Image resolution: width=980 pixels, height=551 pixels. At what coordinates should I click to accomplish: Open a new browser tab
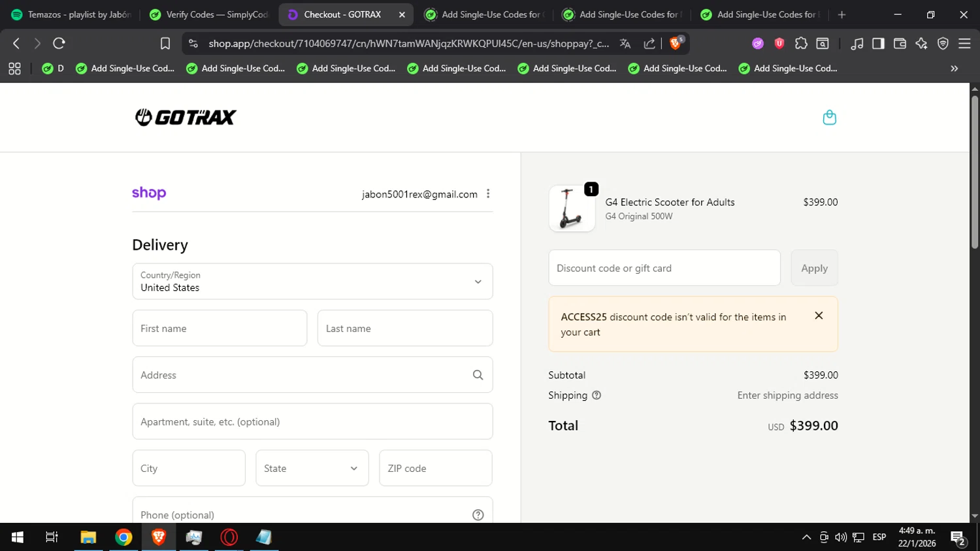pos(841,14)
